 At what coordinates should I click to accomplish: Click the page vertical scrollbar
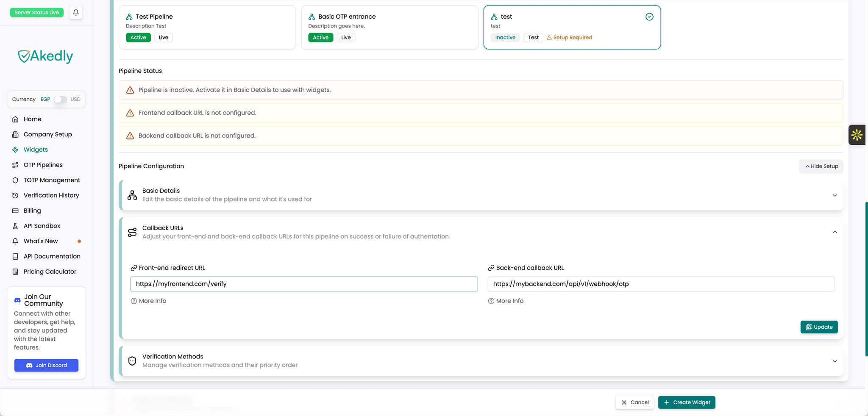point(866,280)
